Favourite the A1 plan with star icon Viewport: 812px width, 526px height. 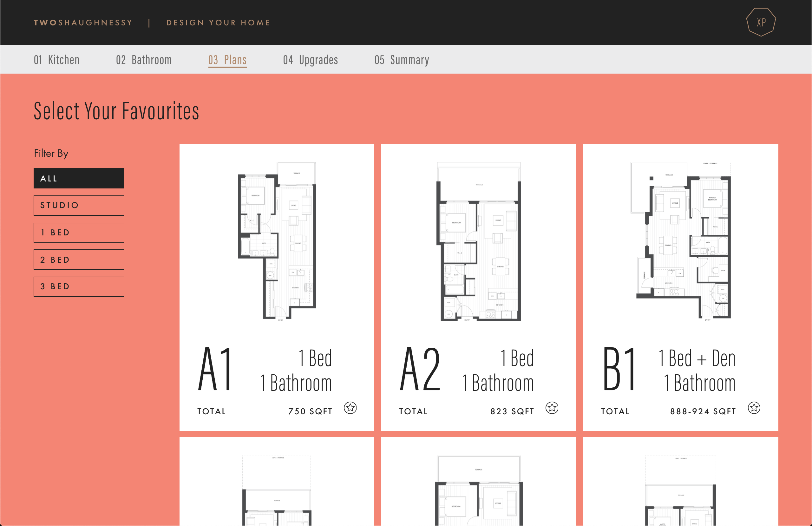(x=350, y=408)
